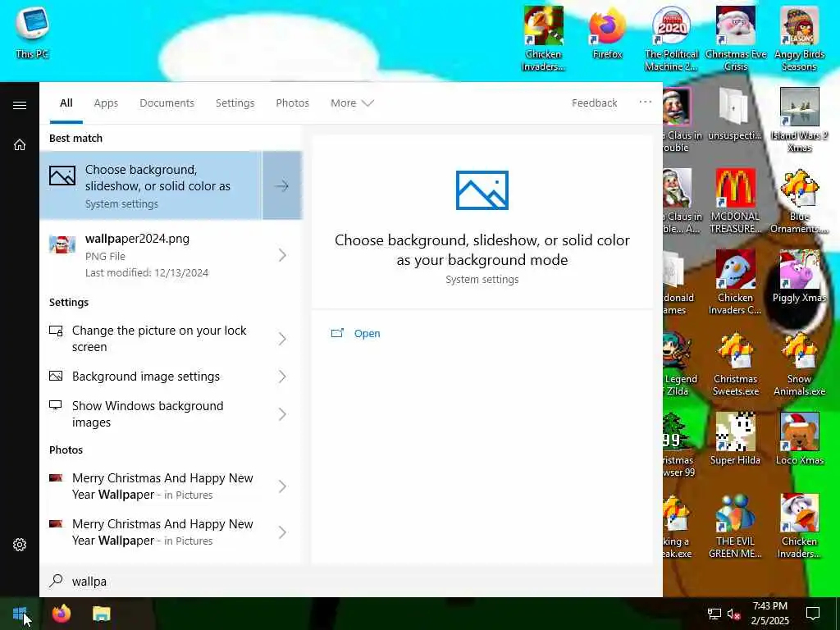Expand chevron for second Merry Christmas Wallpaper
This screenshot has width=840, height=630.
point(282,532)
